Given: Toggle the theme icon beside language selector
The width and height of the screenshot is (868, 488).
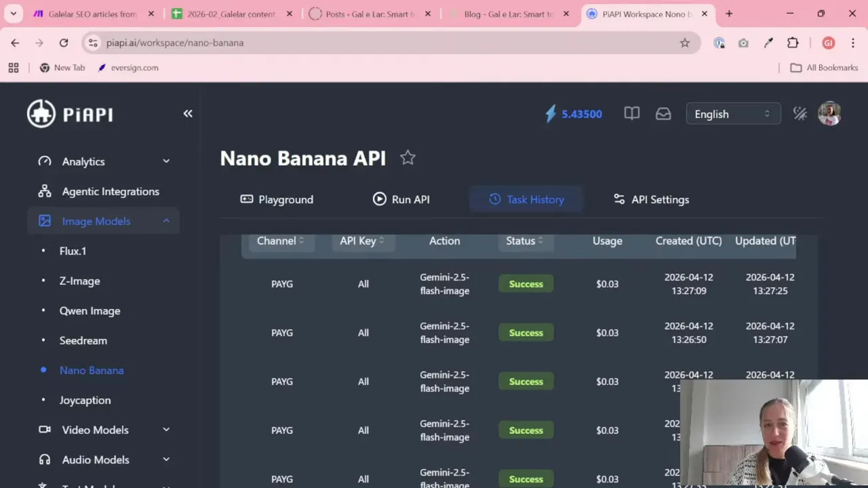Looking at the screenshot, I should pyautogui.click(x=800, y=114).
